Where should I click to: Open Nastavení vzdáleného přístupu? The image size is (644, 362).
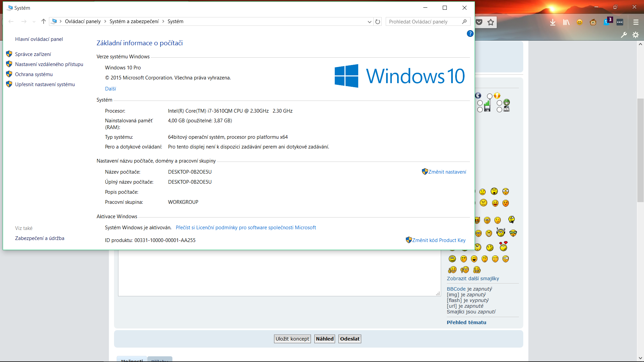coord(49,64)
